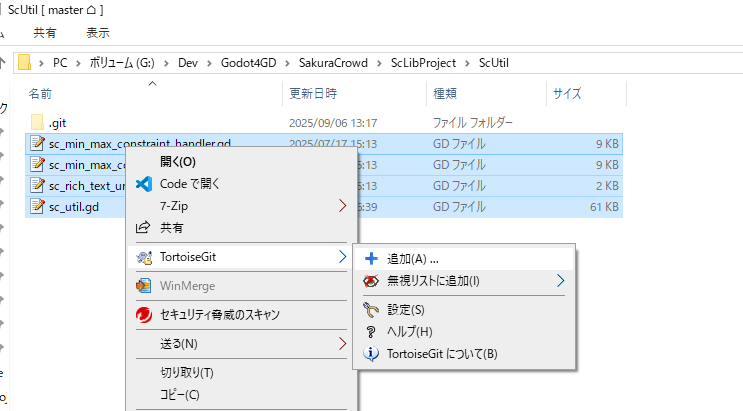Click the 2025/09/06 13:17 date cell
This screenshot has height=411, width=743.
pyautogui.click(x=333, y=123)
